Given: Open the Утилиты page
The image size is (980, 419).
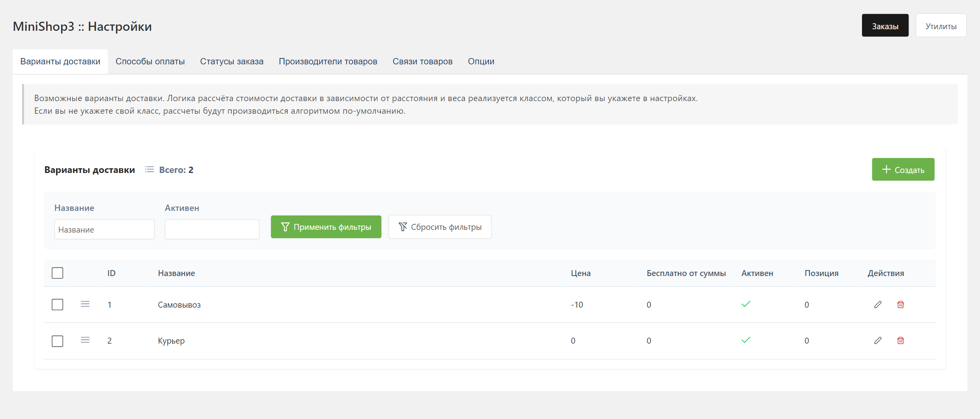Looking at the screenshot, I should pos(941,26).
